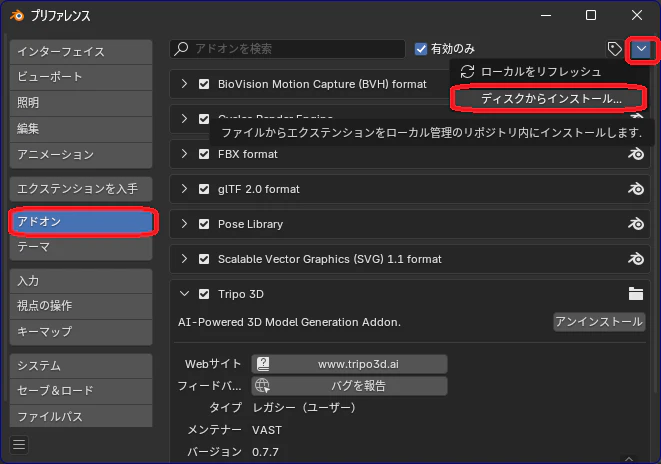Click the left sidebar scrollbar

tap(5, 219)
